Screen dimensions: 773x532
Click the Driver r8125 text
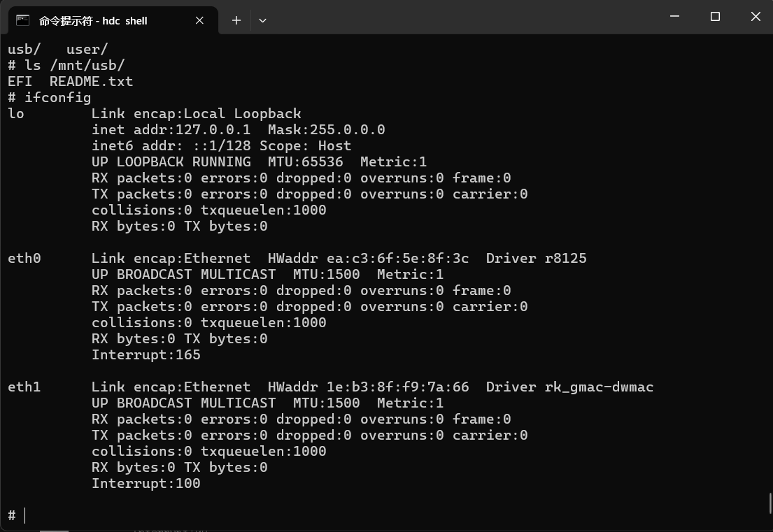[536, 259]
